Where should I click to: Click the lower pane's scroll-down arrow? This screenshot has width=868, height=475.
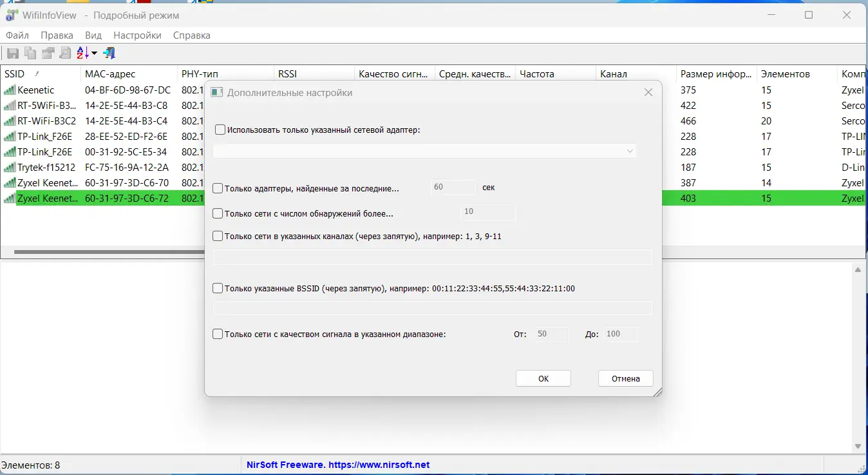coord(858,446)
